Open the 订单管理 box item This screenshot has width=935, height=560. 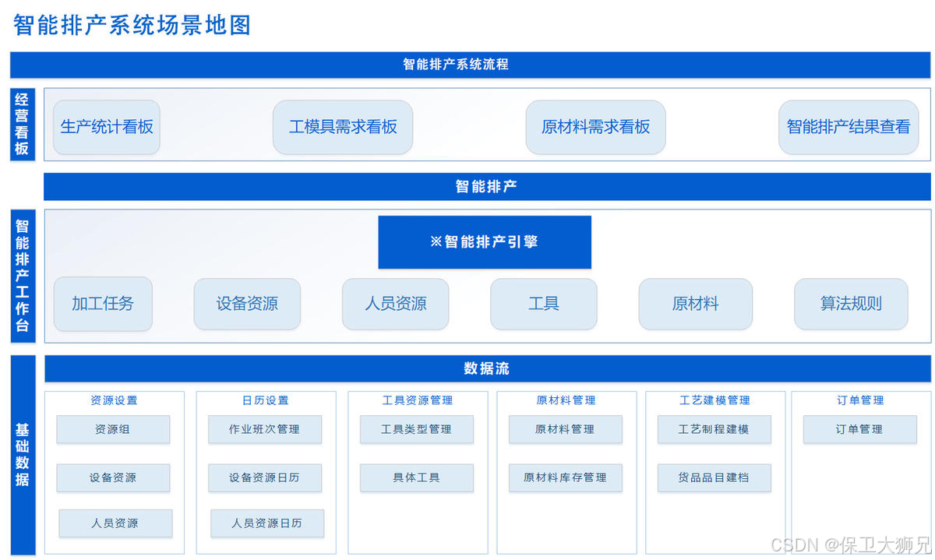[x=860, y=429]
